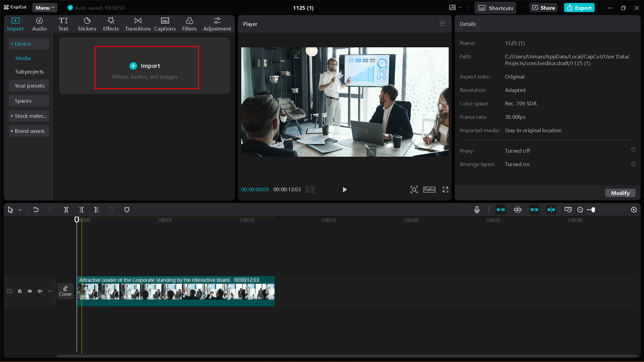The width and height of the screenshot is (644, 362).
Task: Open the Import media tab
Action: point(15,24)
